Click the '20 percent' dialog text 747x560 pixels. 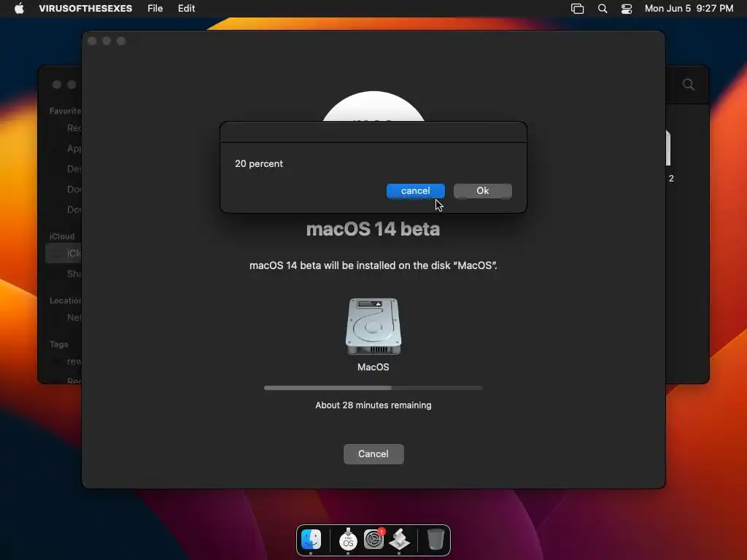[x=259, y=164]
